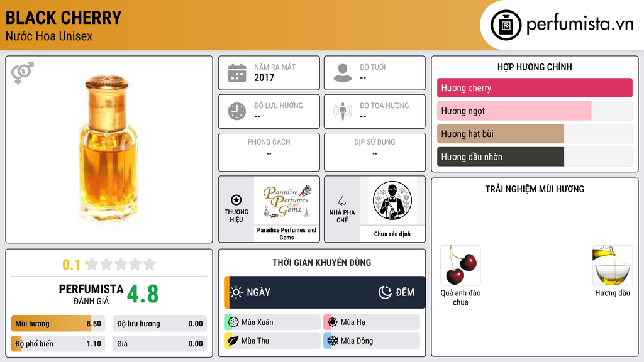Click the nose icon above Nhà pha chế

341,200
